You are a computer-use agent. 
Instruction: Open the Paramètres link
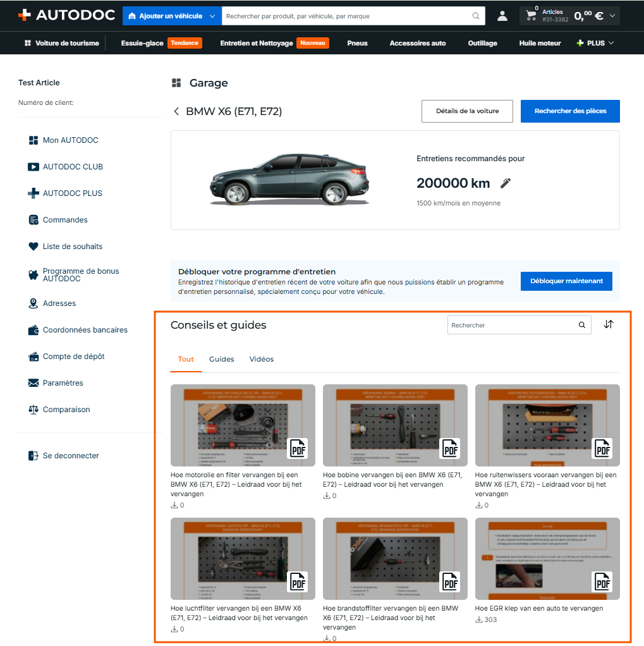[63, 383]
